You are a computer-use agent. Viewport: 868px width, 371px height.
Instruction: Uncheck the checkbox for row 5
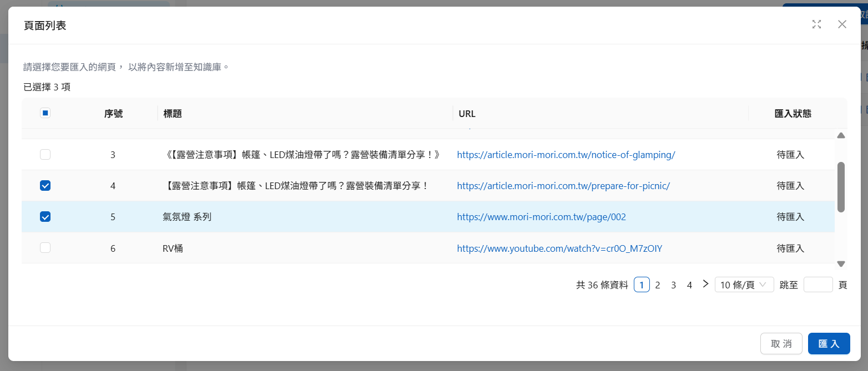point(46,217)
